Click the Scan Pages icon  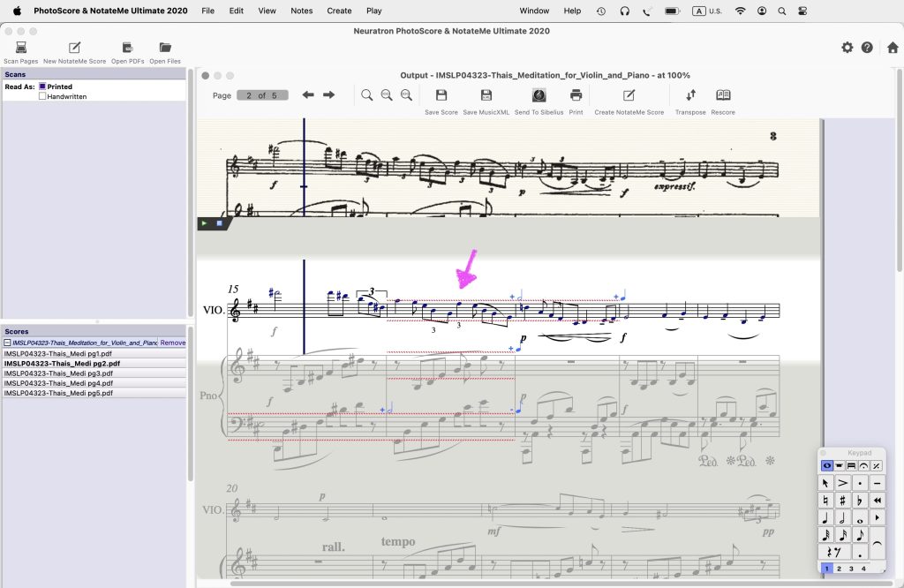[20, 48]
